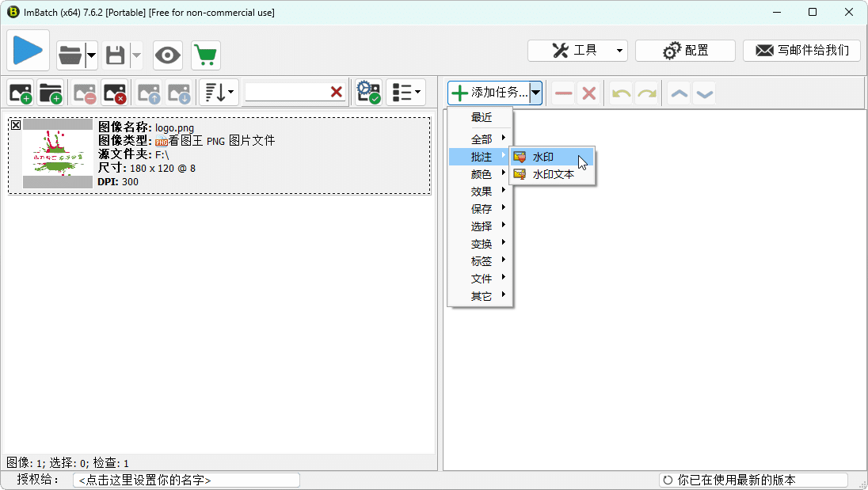Expand the 添加任务 dropdown arrow
Screen dimensions: 868x490
click(535, 92)
